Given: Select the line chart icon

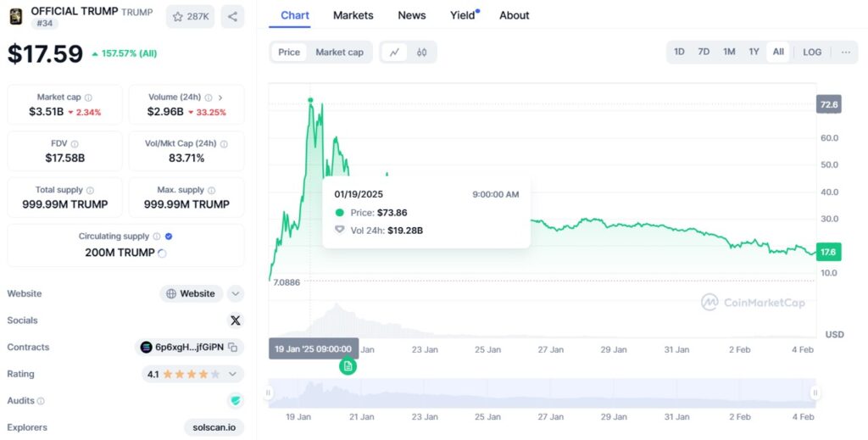Looking at the screenshot, I should pos(395,52).
